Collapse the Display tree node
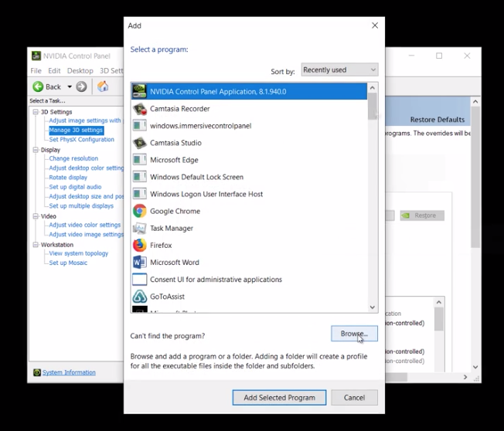The width and height of the screenshot is (504, 431). [36, 150]
